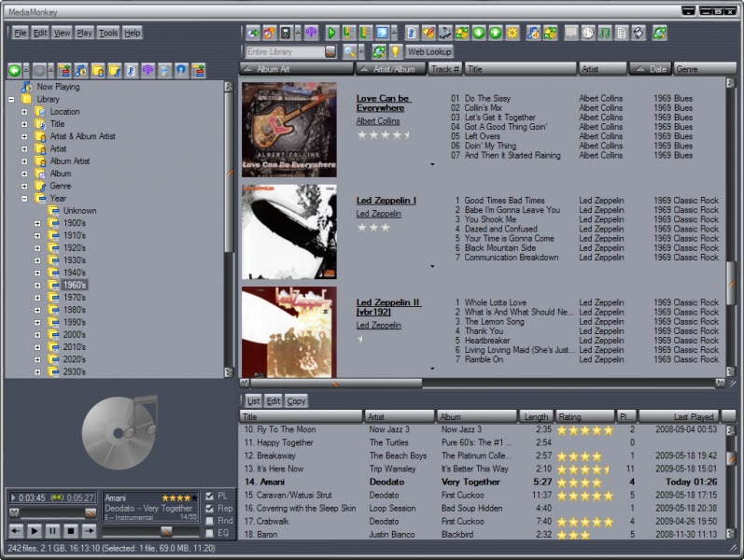Turn on the EQ checkbox
The height and width of the screenshot is (560, 744).
[x=210, y=533]
